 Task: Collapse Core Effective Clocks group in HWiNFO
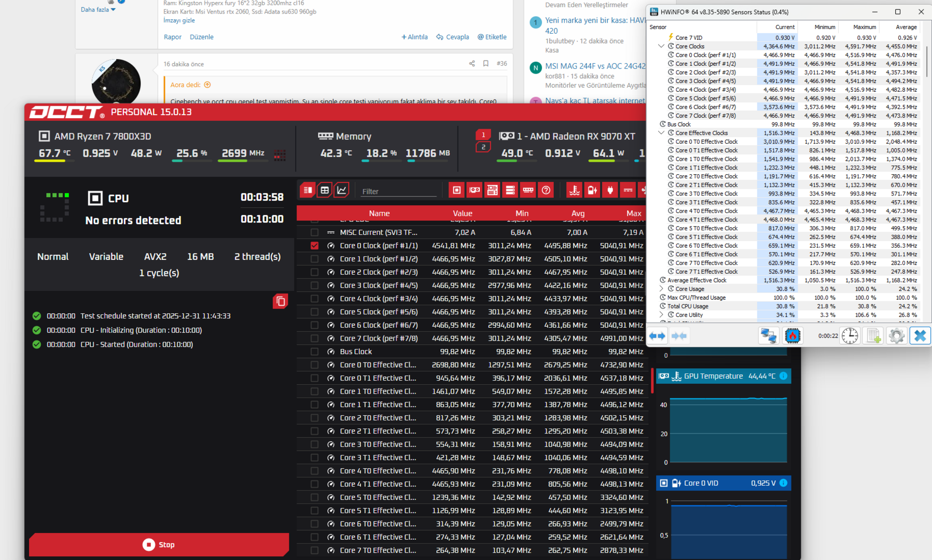pyautogui.click(x=661, y=133)
